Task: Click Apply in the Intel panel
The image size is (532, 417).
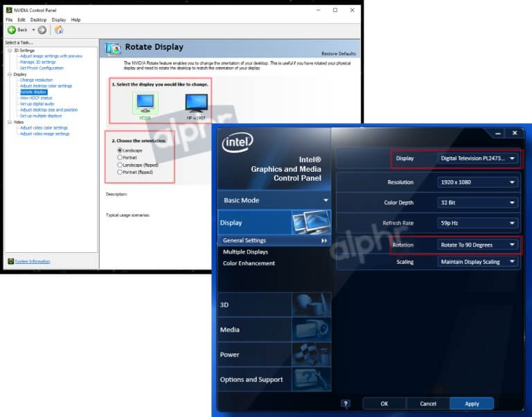Action: tap(472, 403)
